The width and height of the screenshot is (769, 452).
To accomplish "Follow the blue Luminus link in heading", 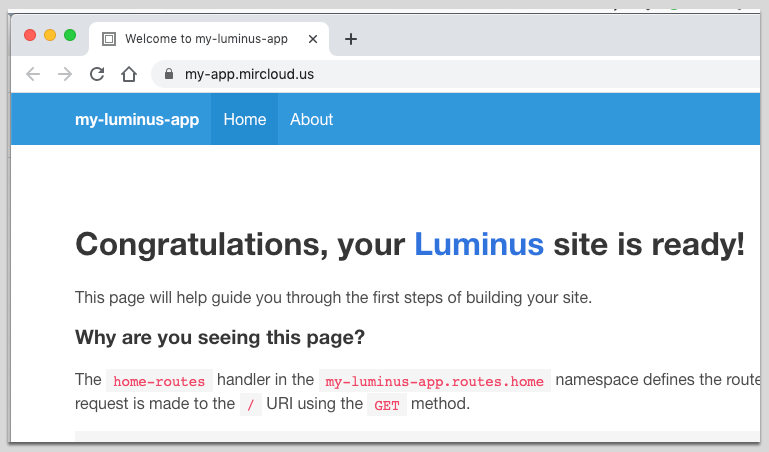I will [x=479, y=244].
